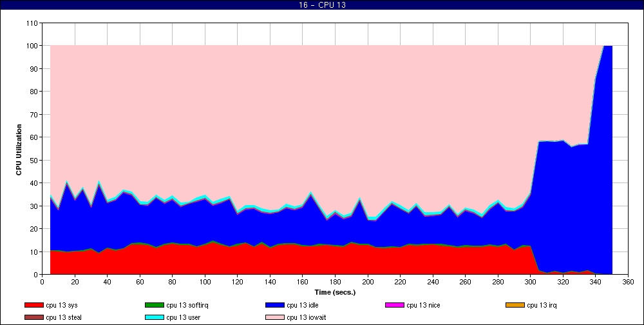Select the 'cpu 13 user' legend label
644x325 pixels.
(183, 318)
